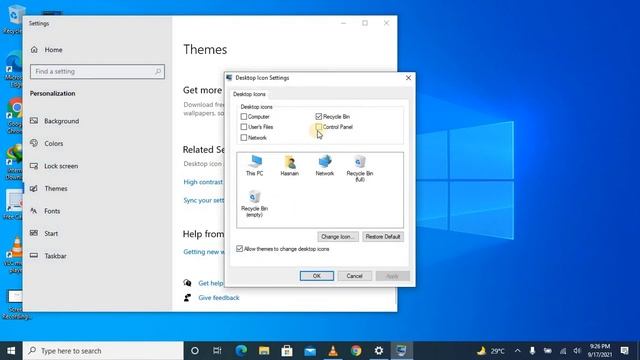Switch to Desktop Icon Settings taskbar button
640x360 pixels.
point(402,351)
